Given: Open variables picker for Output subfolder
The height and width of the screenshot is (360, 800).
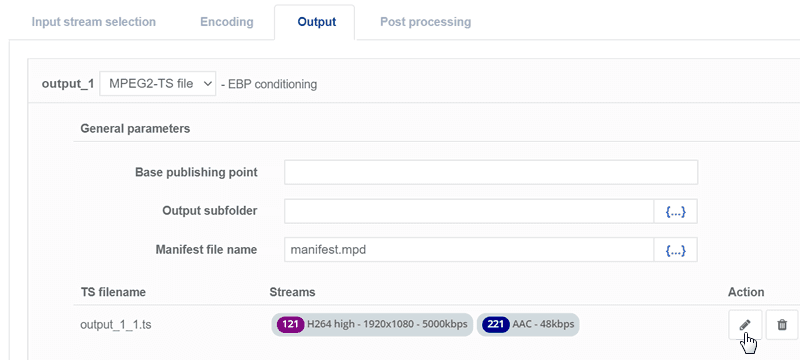Looking at the screenshot, I should coord(676,211).
